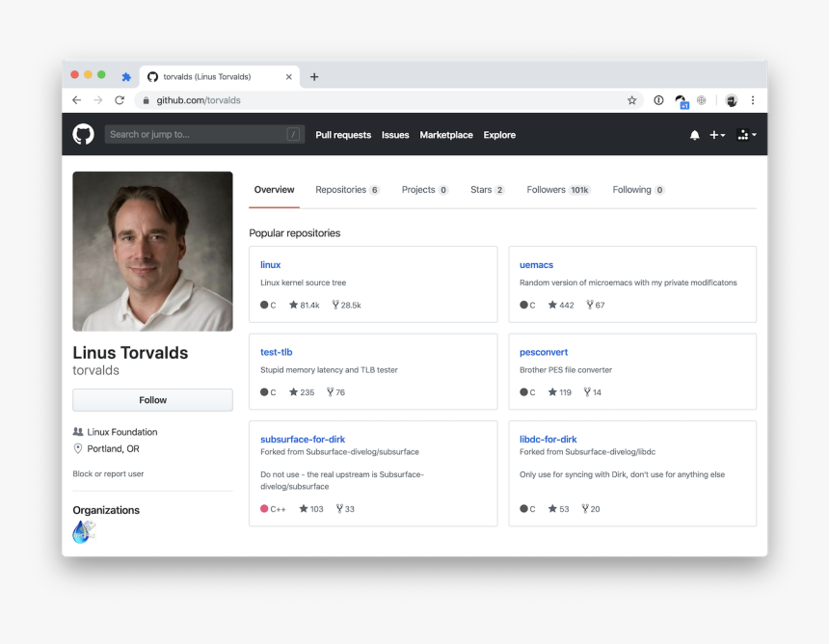Click the extension icon with blue badge
This screenshot has height=644, width=829.
tap(682, 101)
